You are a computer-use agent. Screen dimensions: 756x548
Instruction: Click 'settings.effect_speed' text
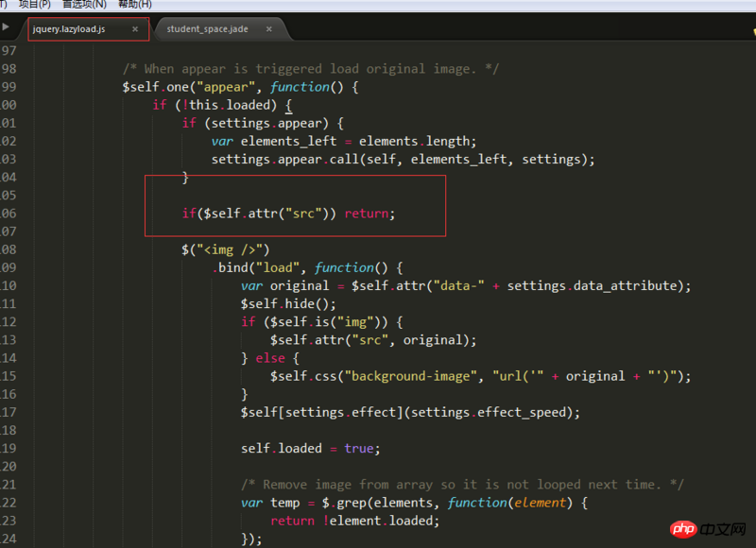point(488,412)
